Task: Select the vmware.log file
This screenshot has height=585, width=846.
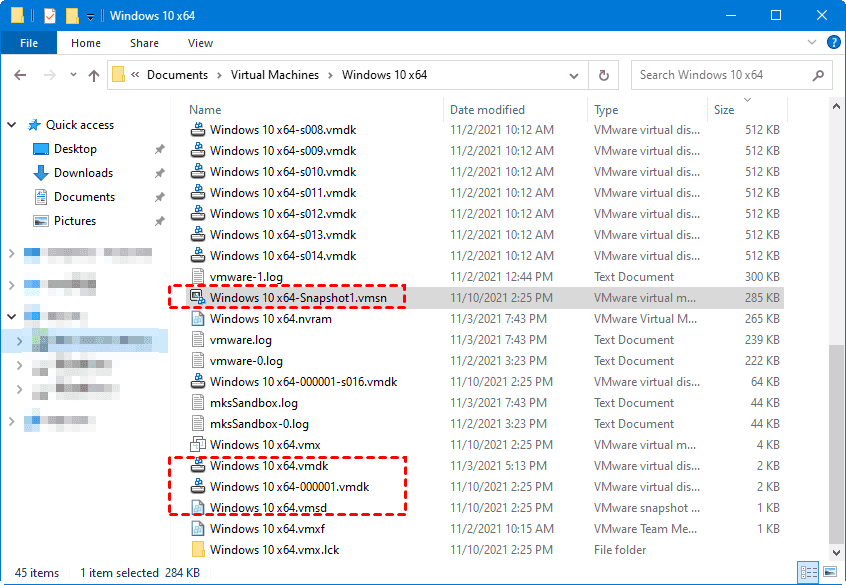Action: [x=240, y=339]
